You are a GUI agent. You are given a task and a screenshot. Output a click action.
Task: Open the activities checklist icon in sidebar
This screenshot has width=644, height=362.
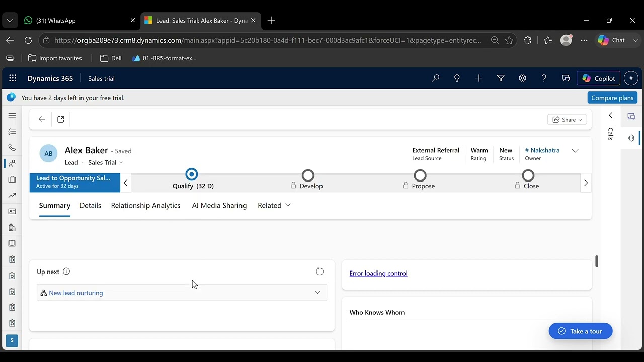tap(12, 131)
